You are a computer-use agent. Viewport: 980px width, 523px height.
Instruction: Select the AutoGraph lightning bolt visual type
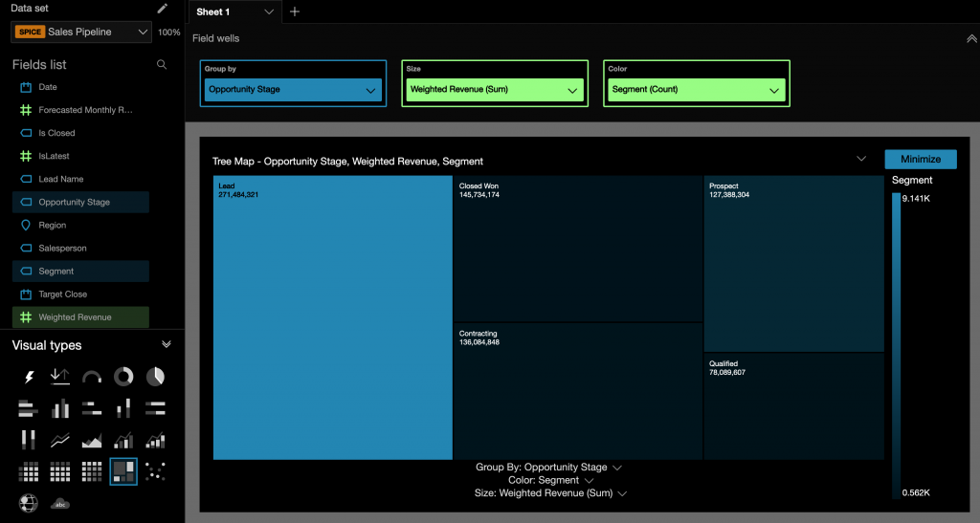[29, 378]
